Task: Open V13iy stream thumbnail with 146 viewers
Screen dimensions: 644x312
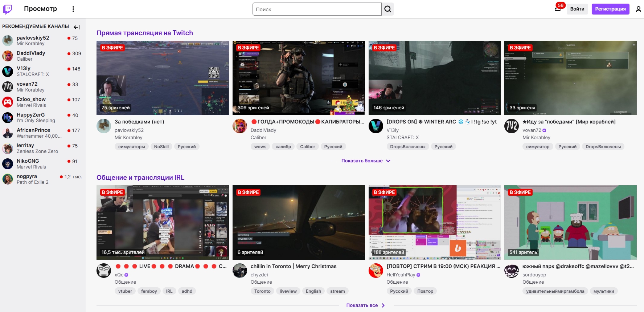Action: click(x=435, y=78)
